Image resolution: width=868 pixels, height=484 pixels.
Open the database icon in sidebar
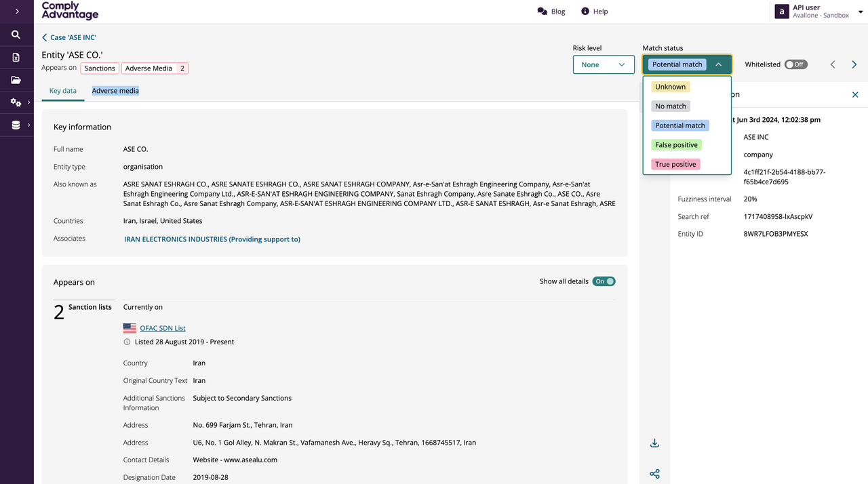pyautogui.click(x=16, y=125)
